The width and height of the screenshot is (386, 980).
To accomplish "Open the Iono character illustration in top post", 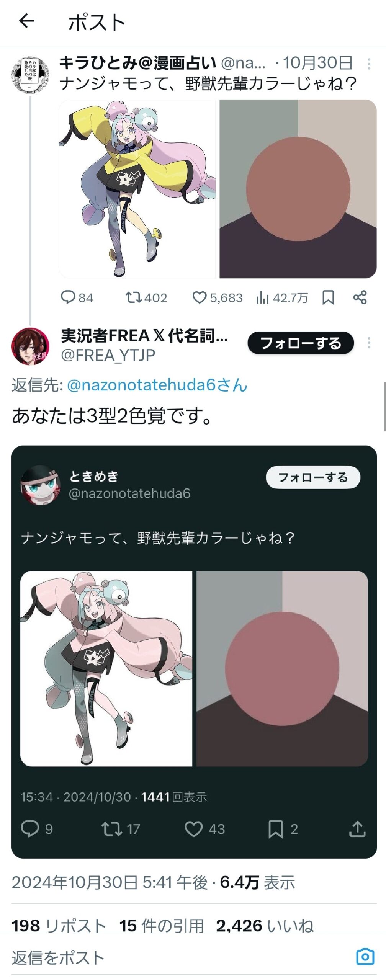I will coord(137,189).
